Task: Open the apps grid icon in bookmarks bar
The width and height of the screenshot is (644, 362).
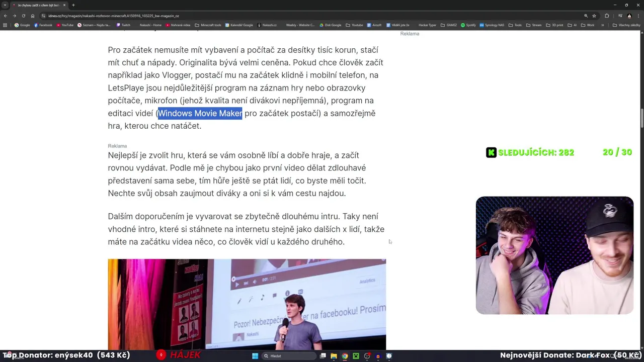Action: (5, 25)
